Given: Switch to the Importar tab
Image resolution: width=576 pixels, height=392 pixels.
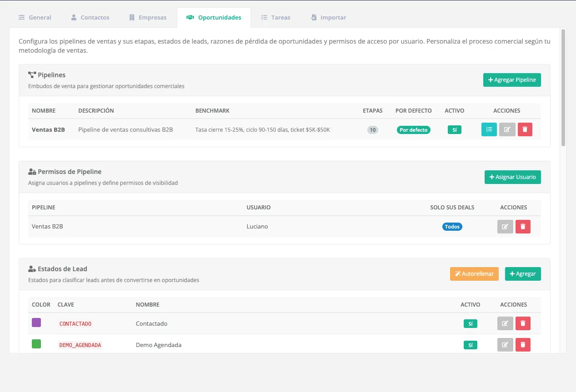Looking at the screenshot, I should tap(328, 18).
